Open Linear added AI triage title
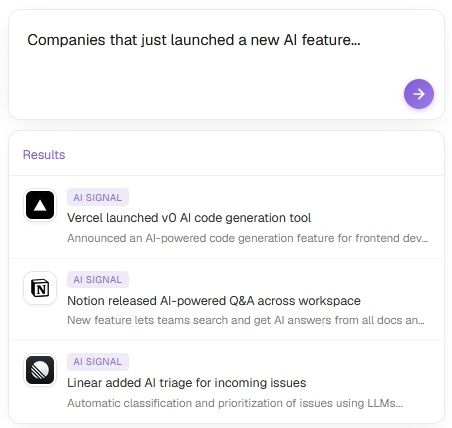The width and height of the screenshot is (452, 428). [x=187, y=383]
